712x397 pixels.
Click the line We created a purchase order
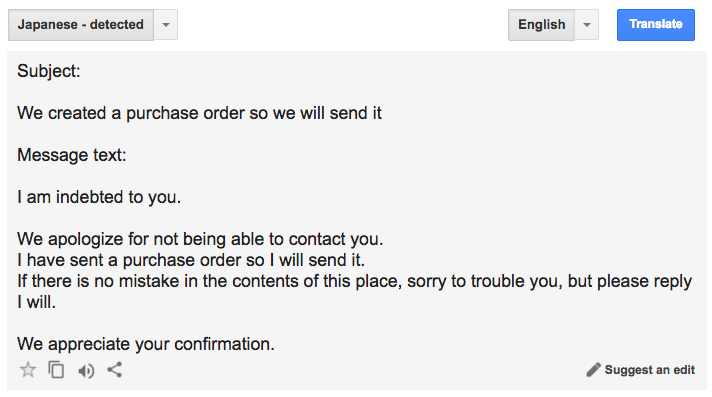(199, 113)
